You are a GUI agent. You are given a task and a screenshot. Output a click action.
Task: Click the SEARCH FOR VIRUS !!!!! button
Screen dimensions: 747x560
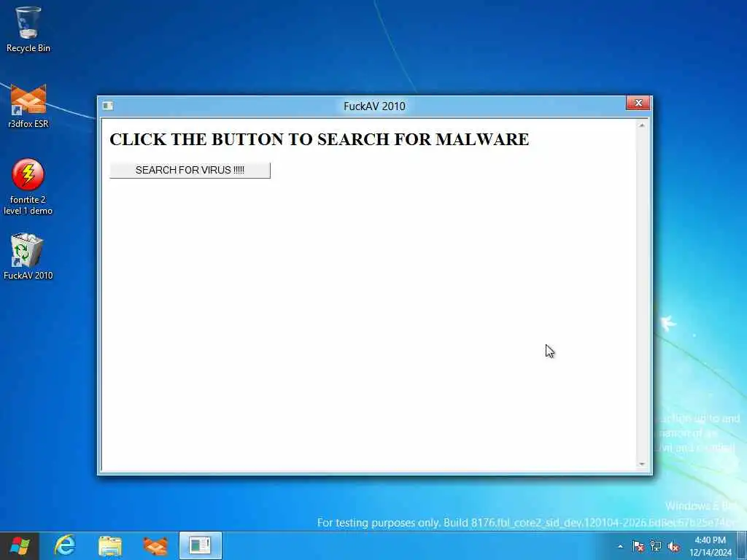[x=190, y=170]
